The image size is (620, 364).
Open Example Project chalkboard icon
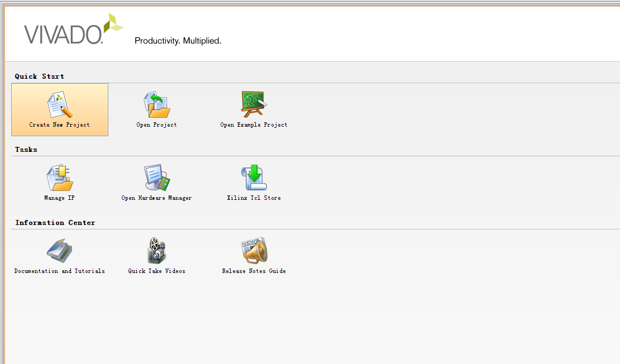tap(254, 104)
